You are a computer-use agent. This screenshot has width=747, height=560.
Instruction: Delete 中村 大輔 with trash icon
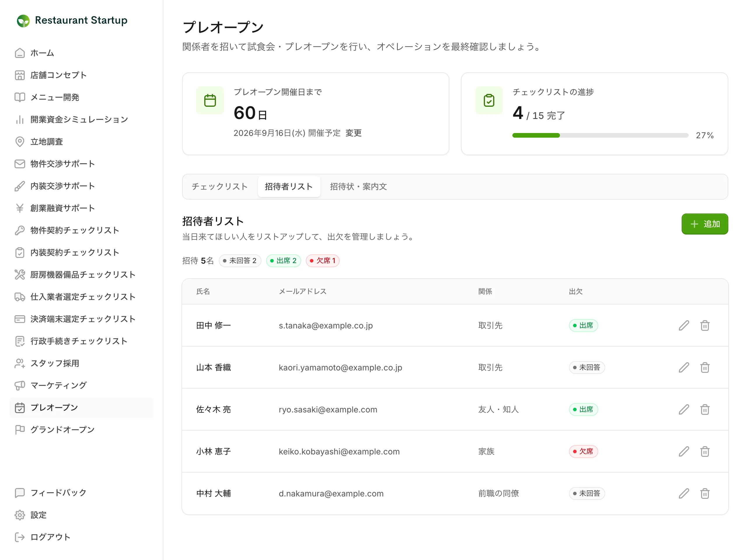pos(705,494)
